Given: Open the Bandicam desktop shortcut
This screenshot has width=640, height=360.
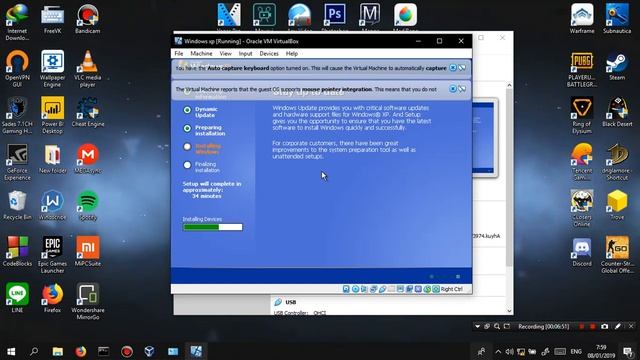Looking at the screenshot, I should [x=87, y=19].
